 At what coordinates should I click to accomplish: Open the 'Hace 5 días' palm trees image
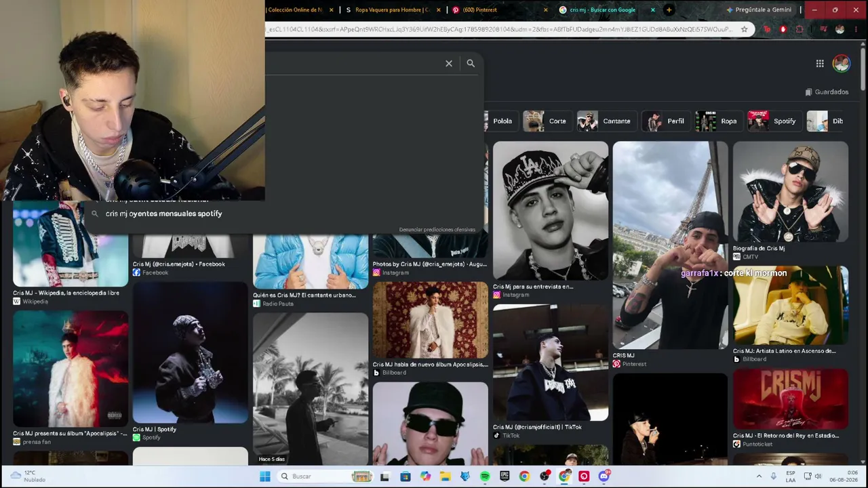(x=311, y=388)
